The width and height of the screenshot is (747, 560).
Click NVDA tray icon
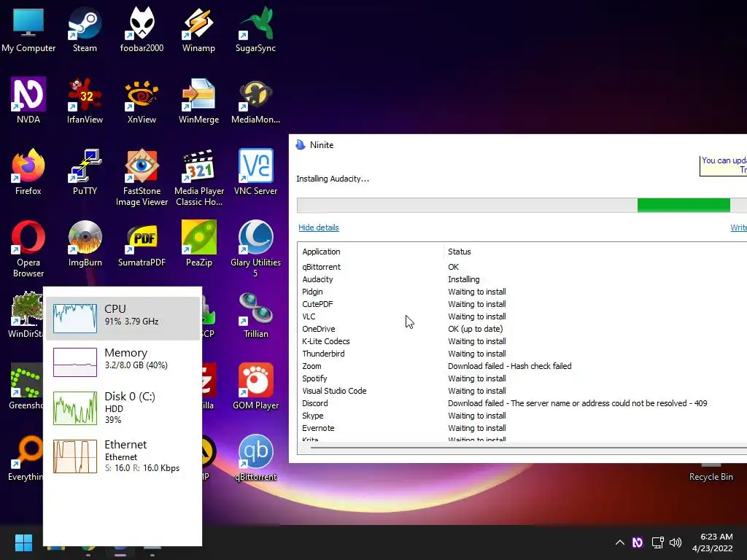point(638,542)
